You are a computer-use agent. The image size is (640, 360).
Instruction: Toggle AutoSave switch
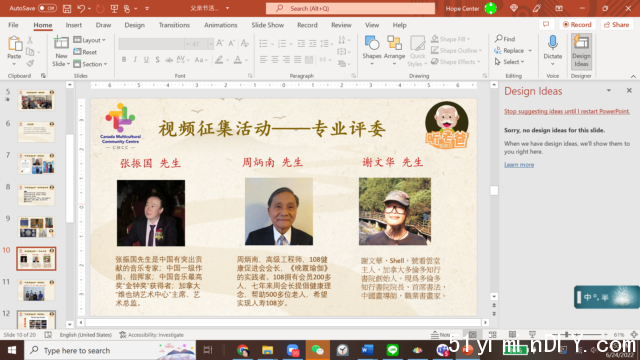pos(47,8)
